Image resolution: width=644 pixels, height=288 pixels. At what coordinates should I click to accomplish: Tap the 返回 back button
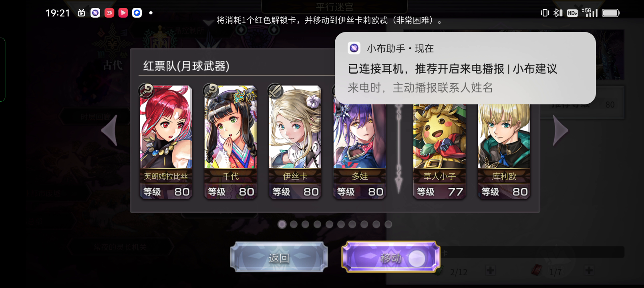279,257
